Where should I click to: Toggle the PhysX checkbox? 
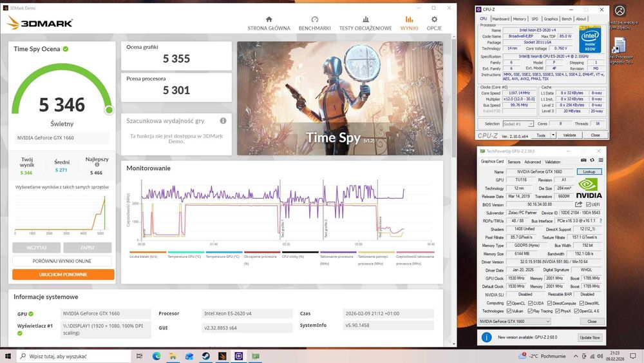click(557, 311)
